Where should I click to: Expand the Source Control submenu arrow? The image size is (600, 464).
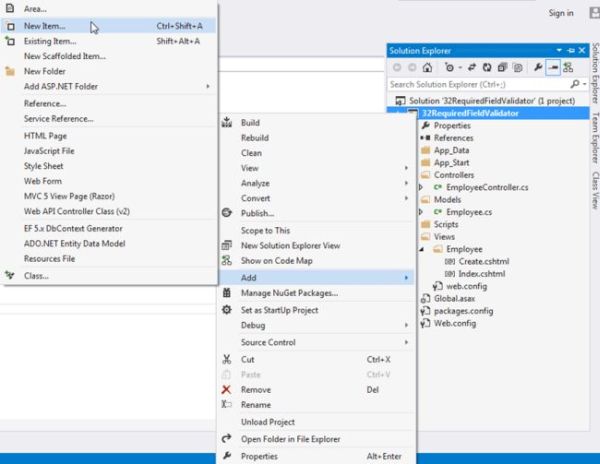click(406, 342)
